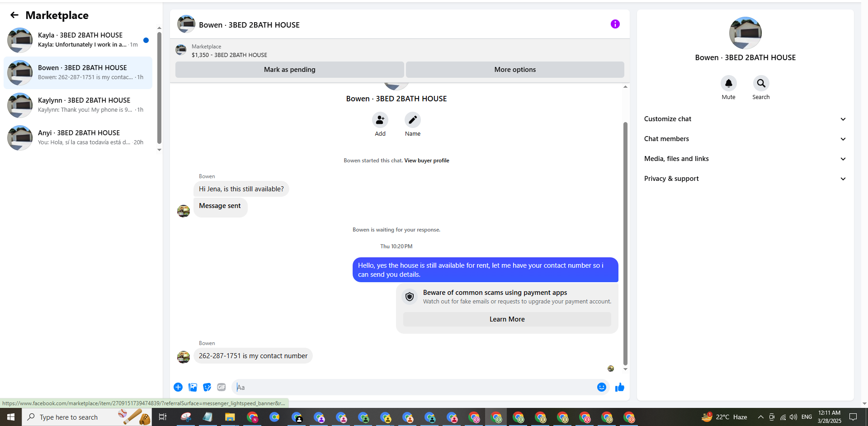Image resolution: width=868 pixels, height=426 pixels.
Task: Attach a photo using the image icon
Action: coord(193,387)
